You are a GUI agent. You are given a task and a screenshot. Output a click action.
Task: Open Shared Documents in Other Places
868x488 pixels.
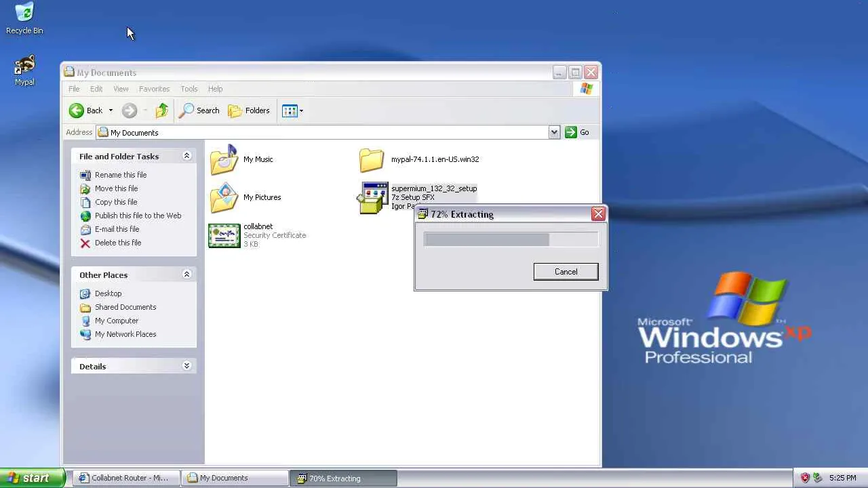[125, 307]
